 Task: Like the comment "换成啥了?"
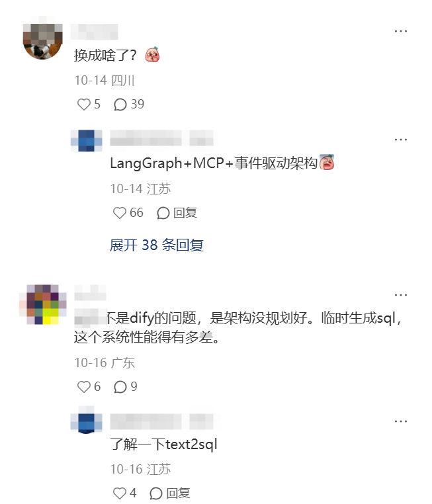tap(84, 105)
